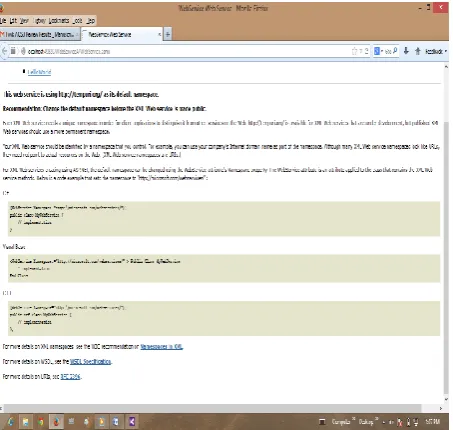
Task: Open the WSDL Specification link
Action: (90, 361)
